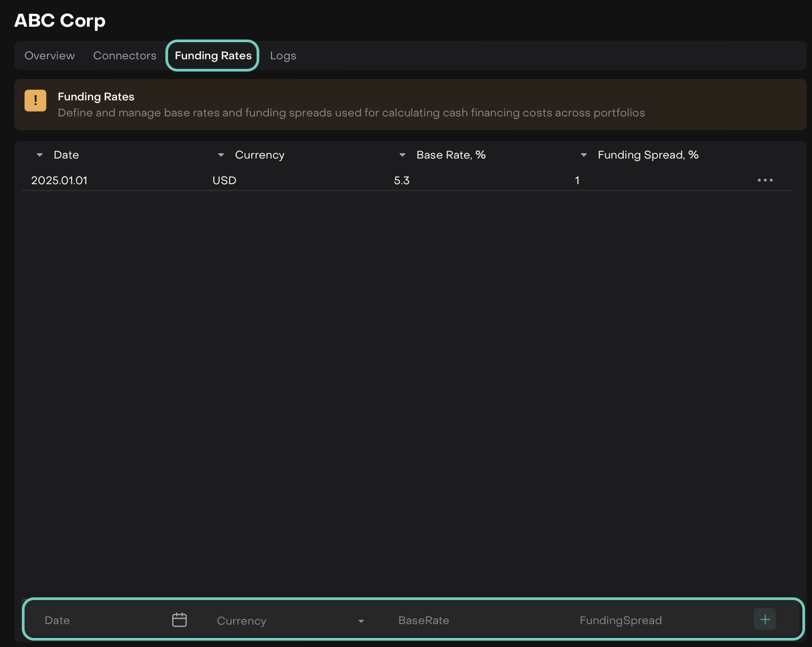Open the three-dot menu for USD row
The image size is (812, 647).
point(765,180)
